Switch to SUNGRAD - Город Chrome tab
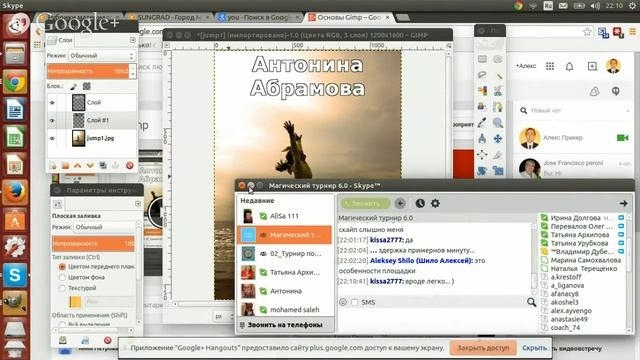This screenshot has height=360, width=640. [x=169, y=18]
